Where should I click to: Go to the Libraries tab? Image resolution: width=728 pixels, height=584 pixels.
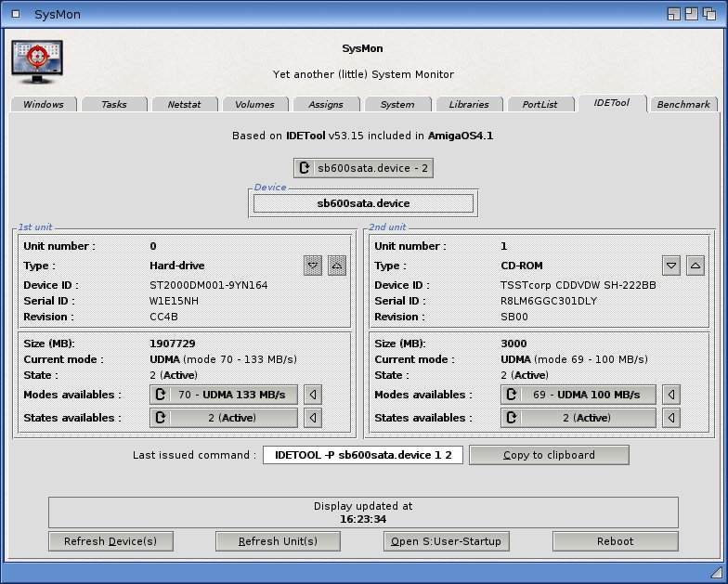[469, 104]
